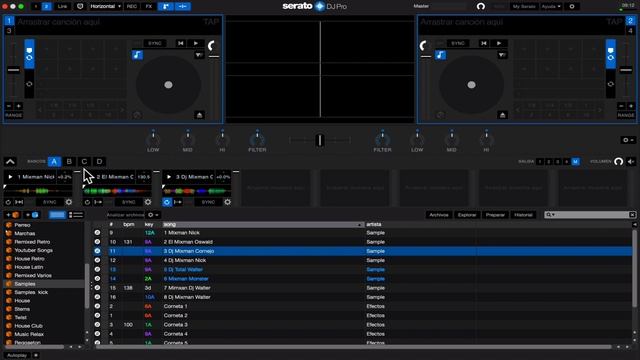Open right deck playback mode dropdown

pyautogui.click(x=502, y=55)
